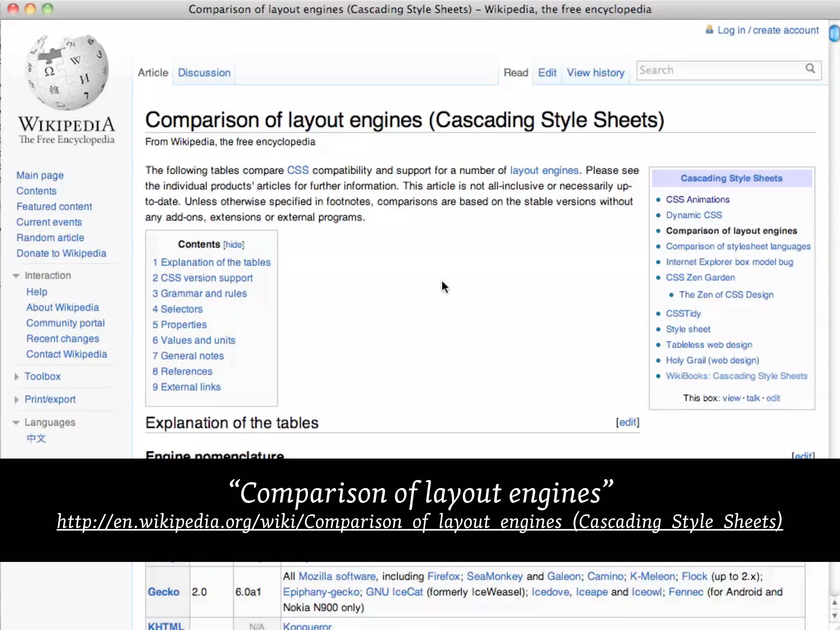Click talk link in This box footer
840x630 pixels.
click(753, 398)
